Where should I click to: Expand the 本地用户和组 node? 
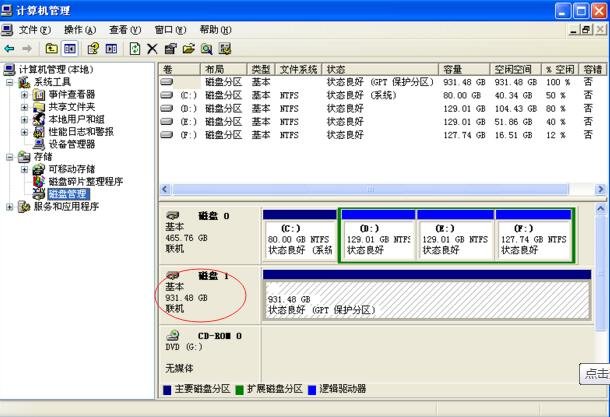[x=25, y=119]
